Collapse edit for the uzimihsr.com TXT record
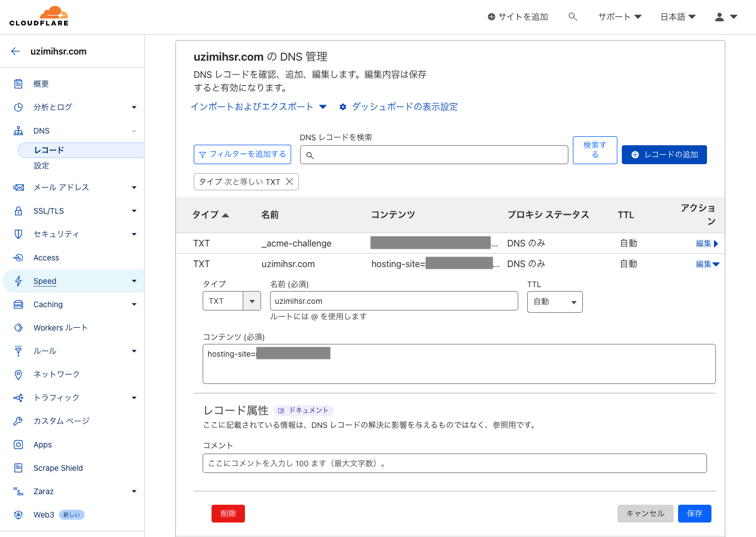The image size is (756, 537). tap(708, 264)
